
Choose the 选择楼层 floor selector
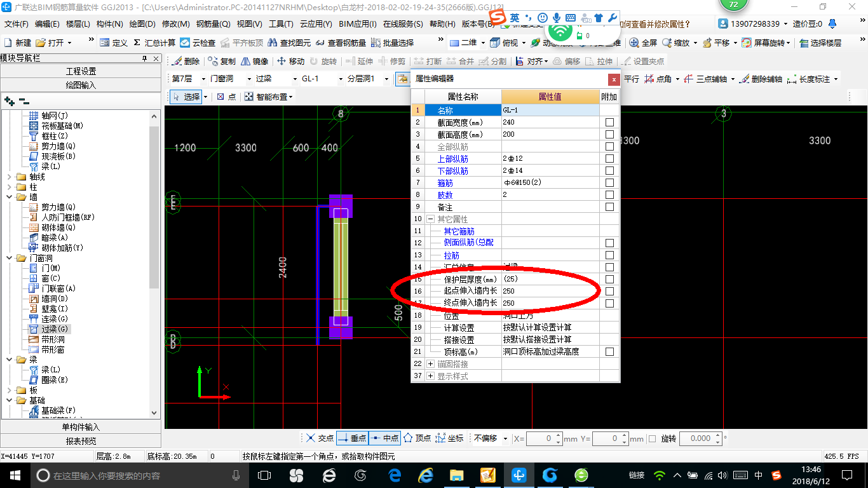point(820,43)
